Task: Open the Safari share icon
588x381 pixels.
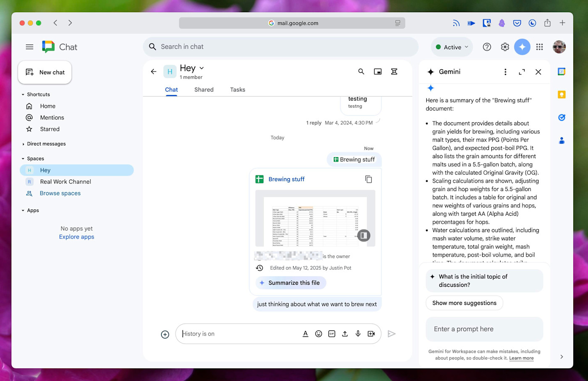Action: click(547, 23)
